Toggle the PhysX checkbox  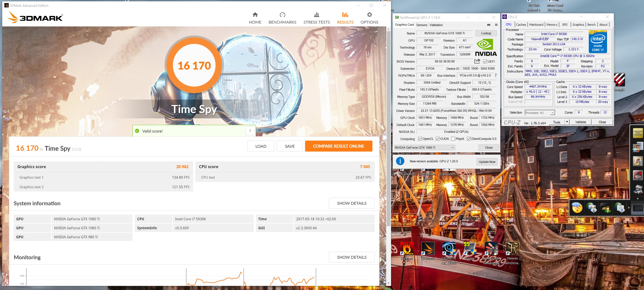click(x=453, y=139)
